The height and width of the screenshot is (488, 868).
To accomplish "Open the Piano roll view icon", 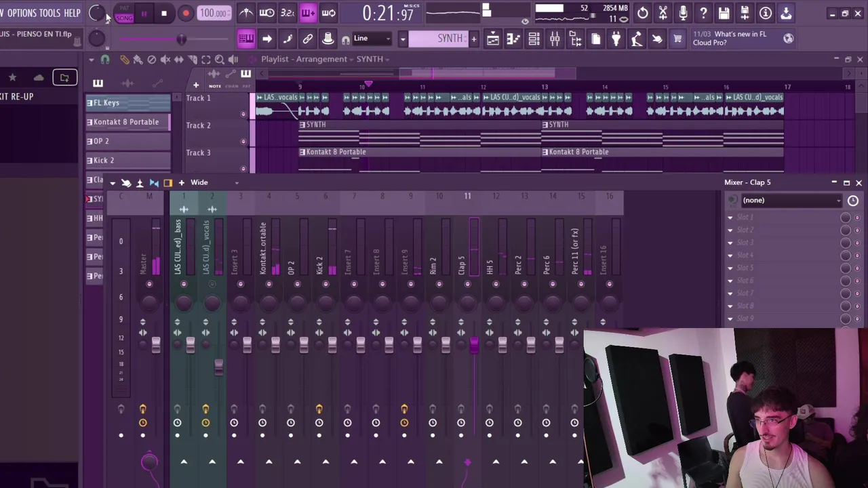I will 513,39.
